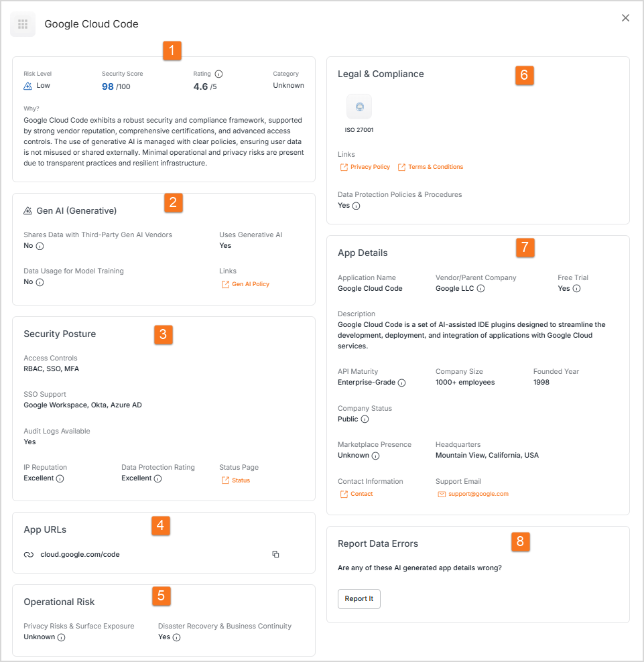
Task: Click the ISO 27001 certification badge
Action: click(x=359, y=107)
